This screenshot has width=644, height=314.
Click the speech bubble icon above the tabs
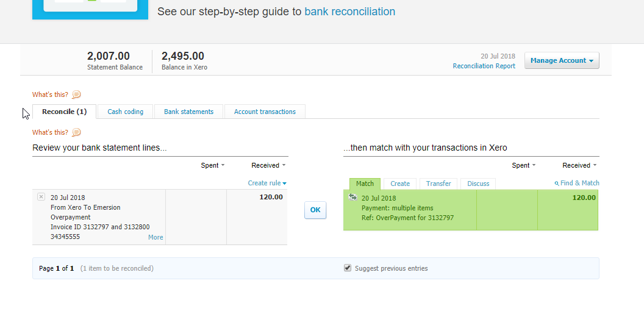(76, 95)
